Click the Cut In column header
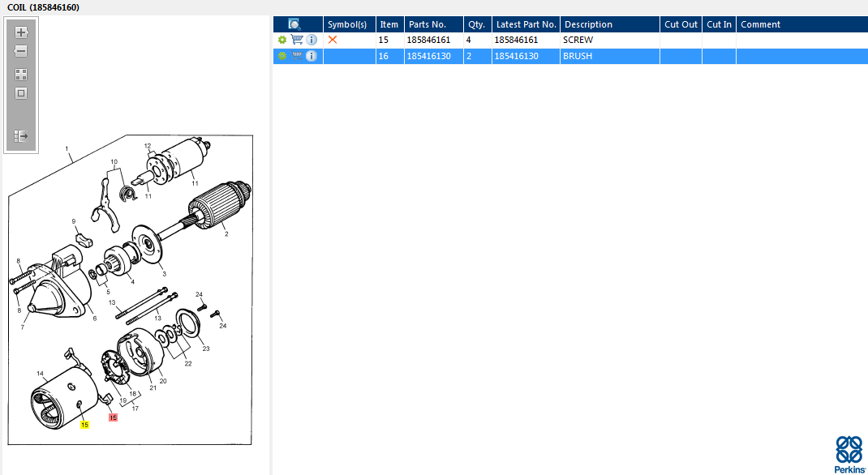Screen dimensions: 868x475 [719, 24]
